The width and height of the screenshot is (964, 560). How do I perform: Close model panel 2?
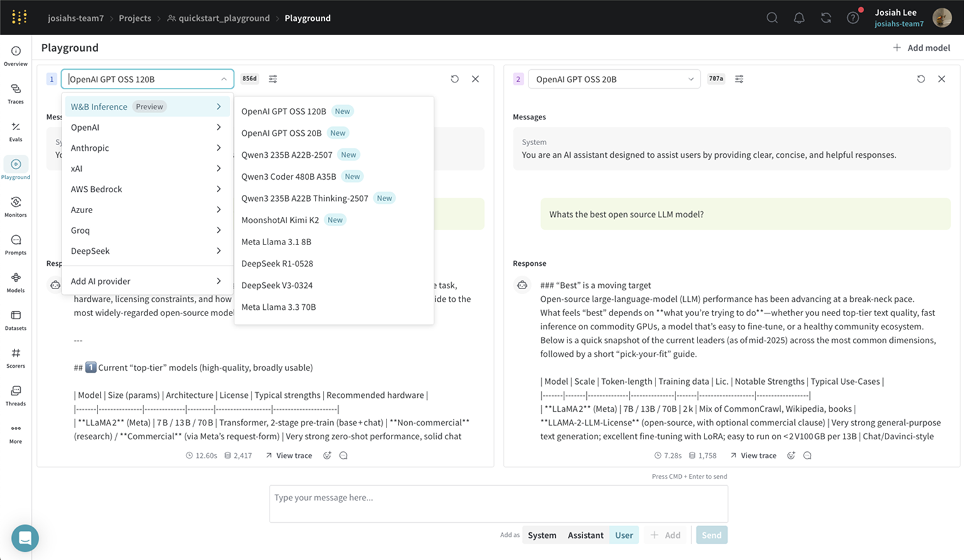942,79
